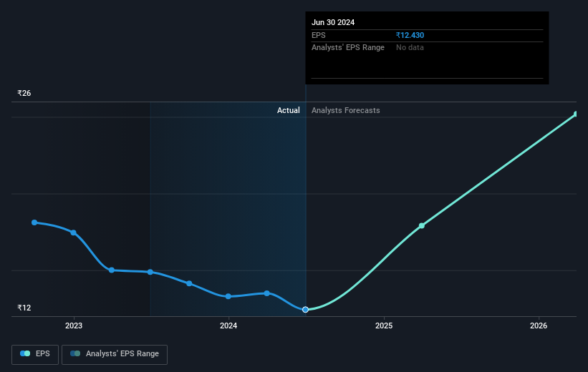
Task: Toggle the EPS legend series
Action: point(35,354)
